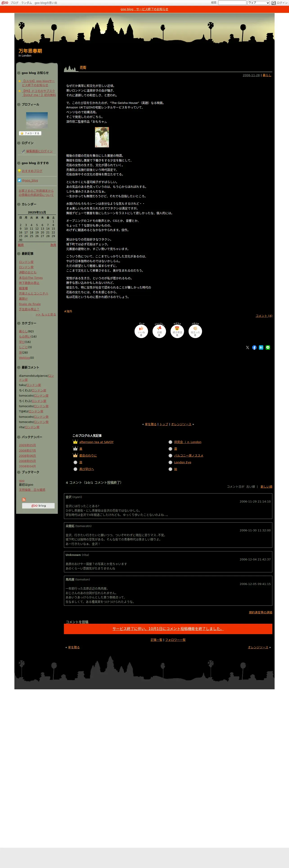Viewport: 289px width, 868px height.
Task: Open the 天然倫敦 日々雑感 bookmark
Action: point(32,490)
